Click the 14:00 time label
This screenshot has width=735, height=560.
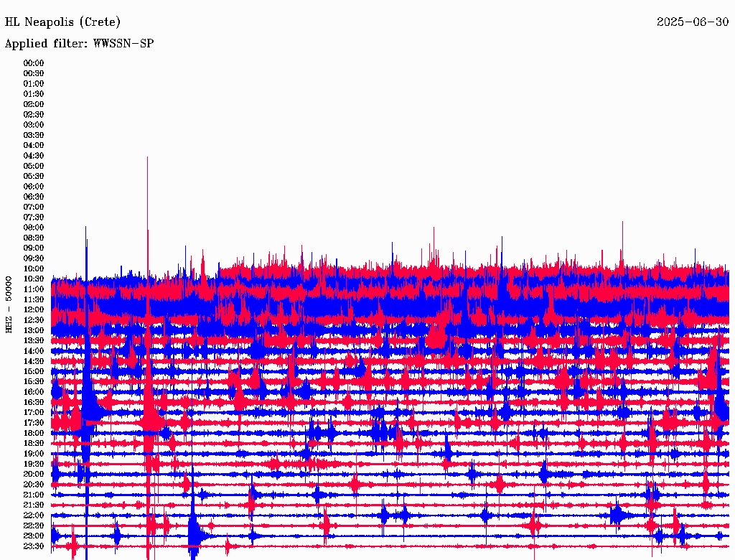pos(34,351)
